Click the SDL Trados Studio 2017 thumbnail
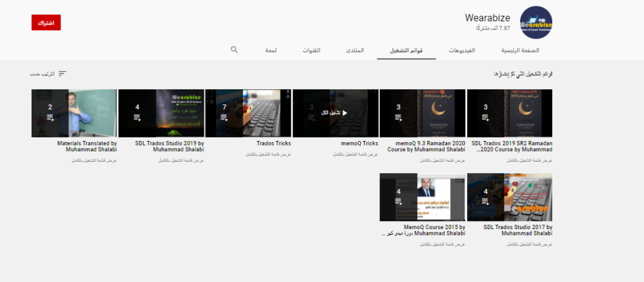Viewport: 644px width, 282px height. coord(509,197)
